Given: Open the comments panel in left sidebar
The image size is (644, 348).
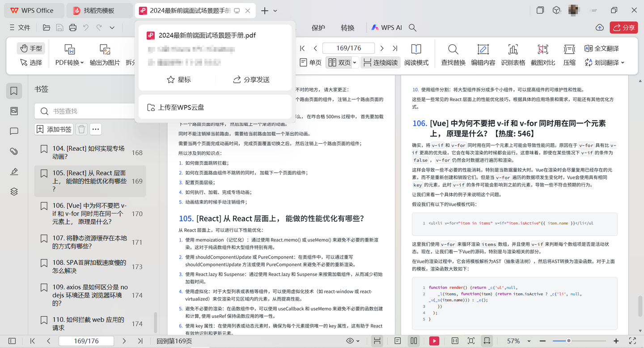Looking at the screenshot, I should [x=14, y=131].
